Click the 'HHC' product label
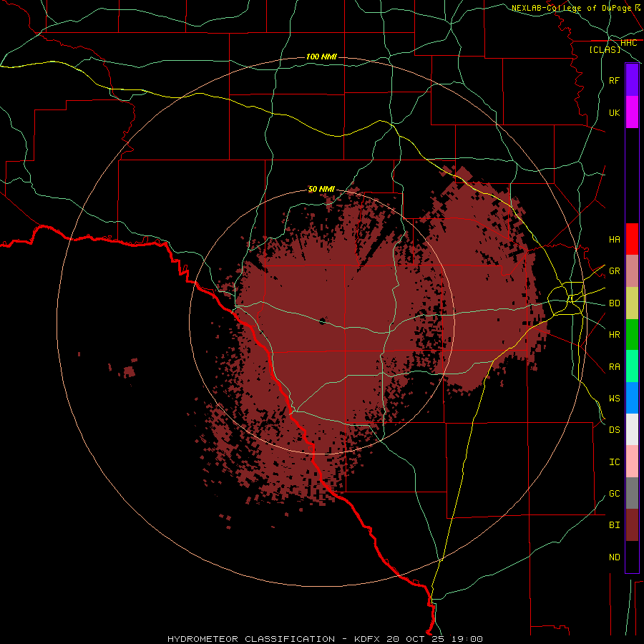The width and height of the screenshot is (644, 644). (x=628, y=43)
